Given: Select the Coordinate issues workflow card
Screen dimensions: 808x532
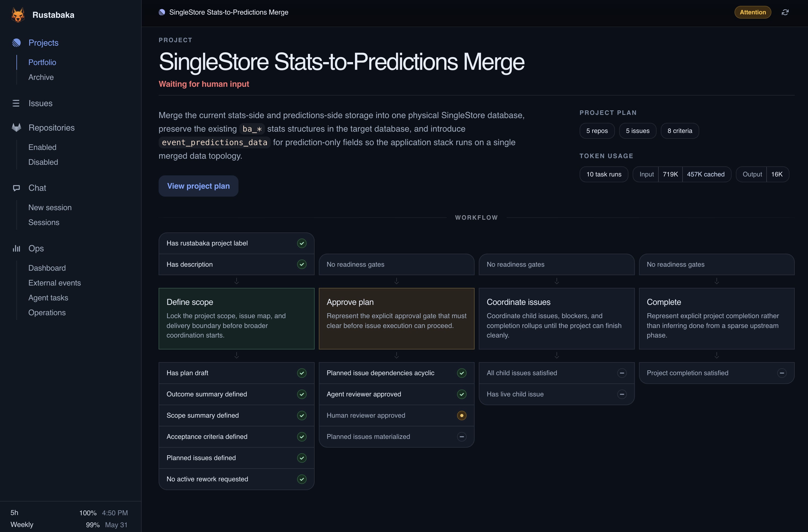Looking at the screenshot, I should [557, 318].
